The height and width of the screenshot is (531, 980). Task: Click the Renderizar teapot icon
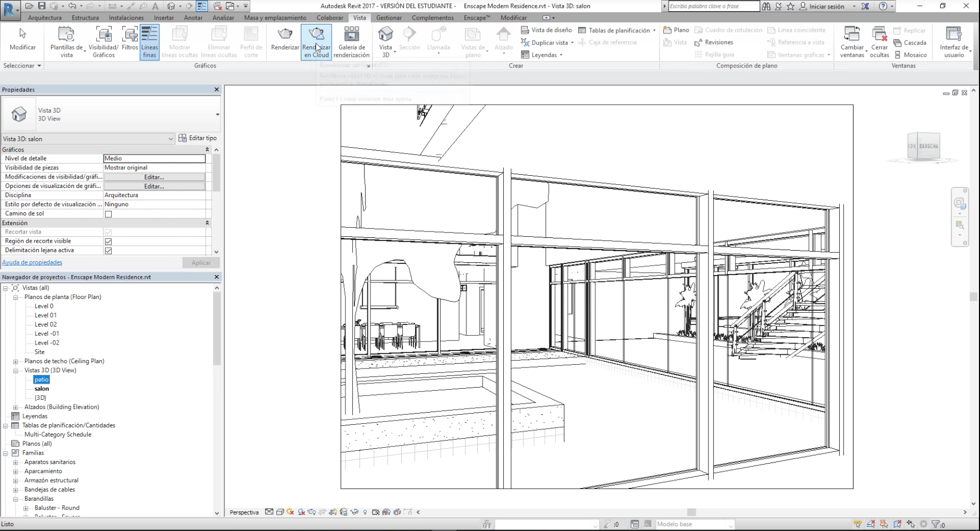coord(285,35)
